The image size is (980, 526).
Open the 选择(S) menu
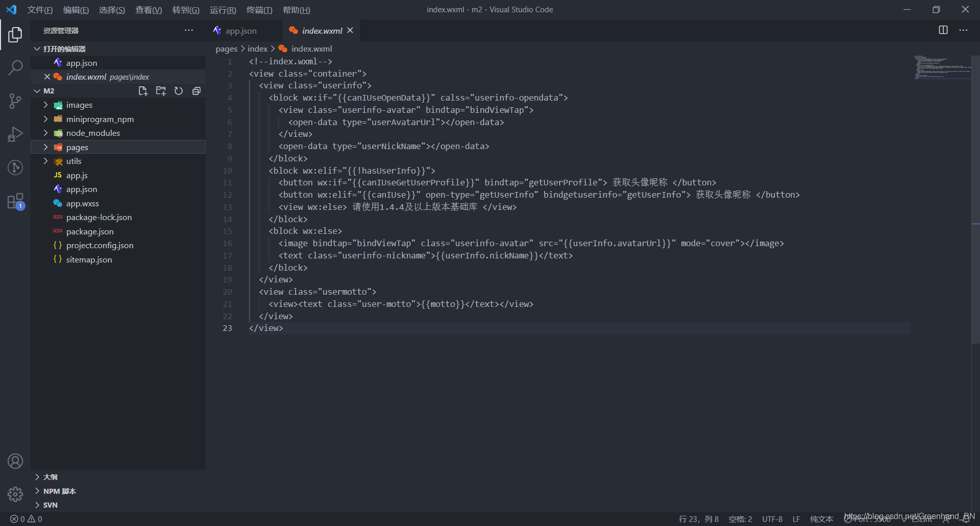point(112,10)
